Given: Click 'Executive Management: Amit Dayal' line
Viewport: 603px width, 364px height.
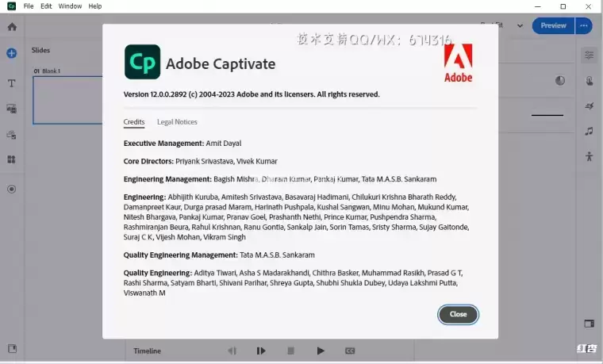Looking at the screenshot, I should tap(182, 144).
